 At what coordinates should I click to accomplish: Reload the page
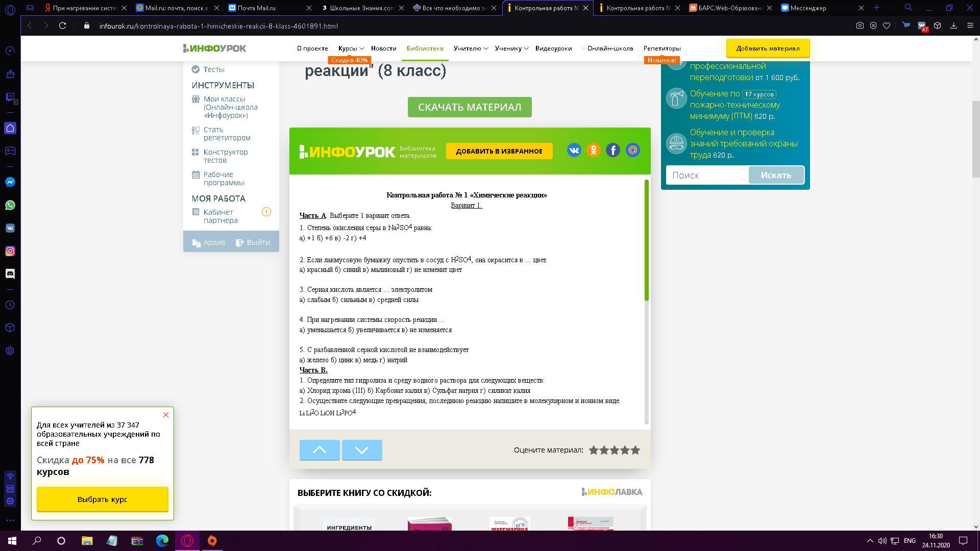[x=62, y=26]
